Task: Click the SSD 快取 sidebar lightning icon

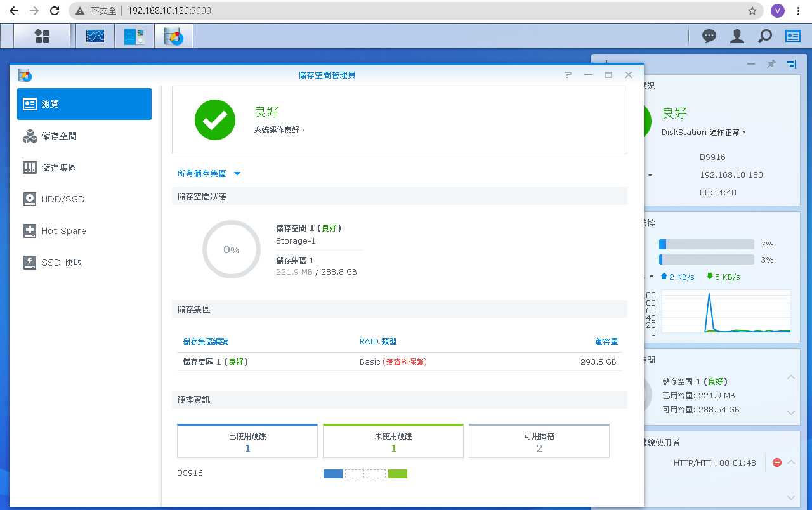Action: tap(30, 263)
